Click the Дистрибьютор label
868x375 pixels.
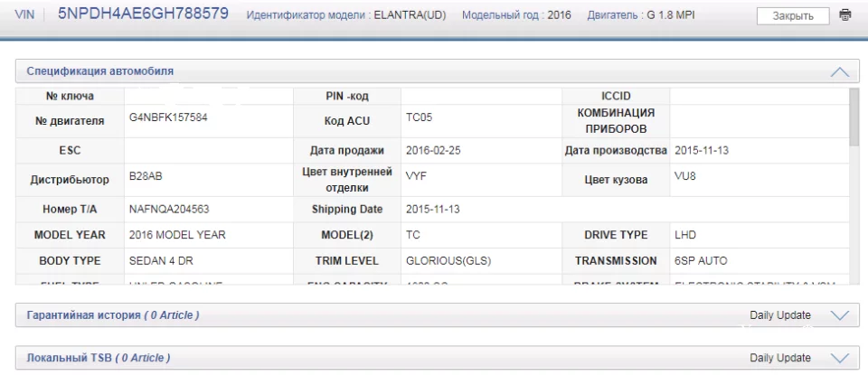(x=70, y=180)
